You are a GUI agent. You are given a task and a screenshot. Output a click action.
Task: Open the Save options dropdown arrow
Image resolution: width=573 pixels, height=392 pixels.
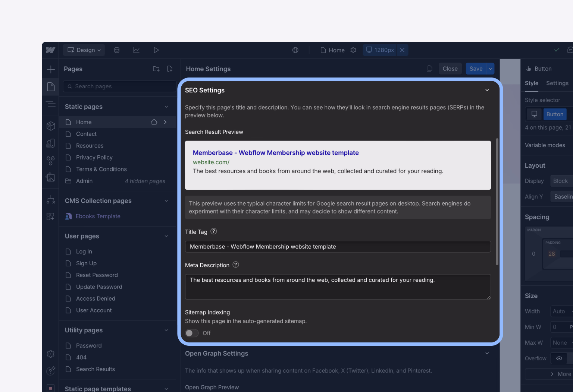point(491,69)
